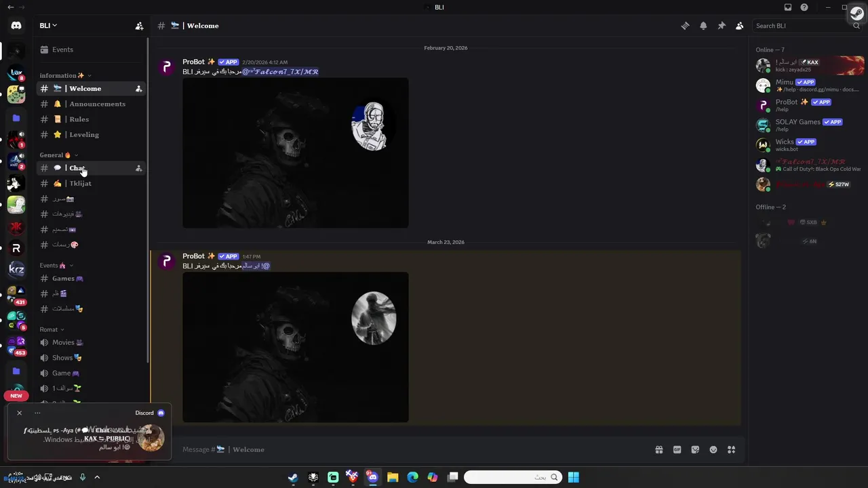The image size is (868, 488).
Task: Open server icon with 453 badge
Action: pos(16,346)
